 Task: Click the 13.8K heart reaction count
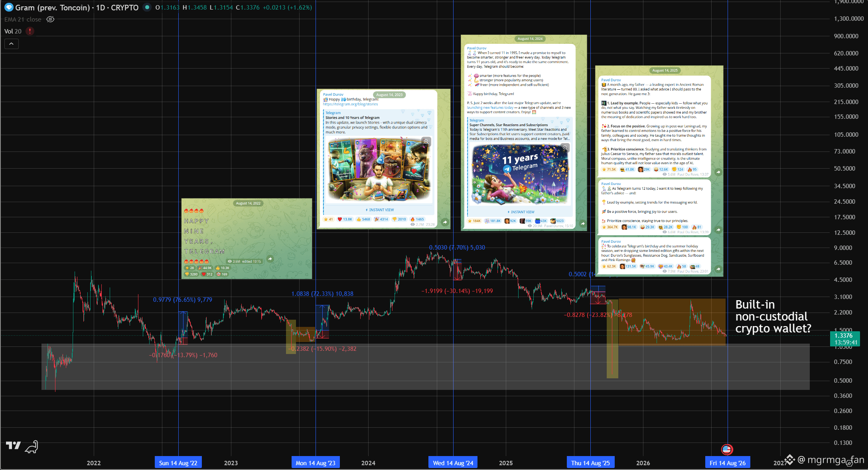(345, 219)
